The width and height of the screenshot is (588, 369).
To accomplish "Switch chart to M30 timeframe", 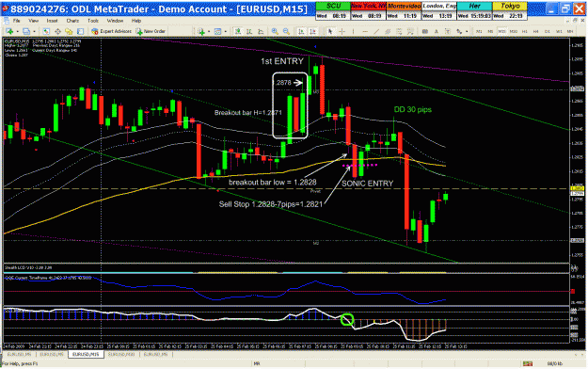I will 514,31.
